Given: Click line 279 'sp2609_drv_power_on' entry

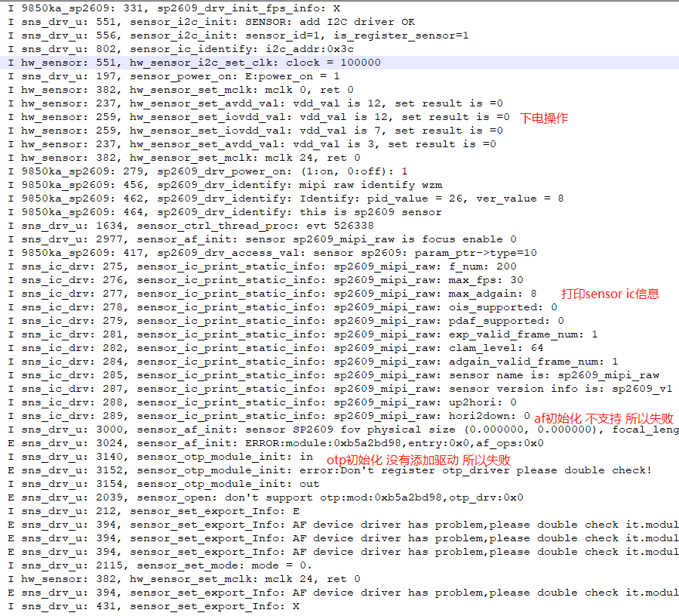Looking at the screenshot, I should click(x=208, y=171).
